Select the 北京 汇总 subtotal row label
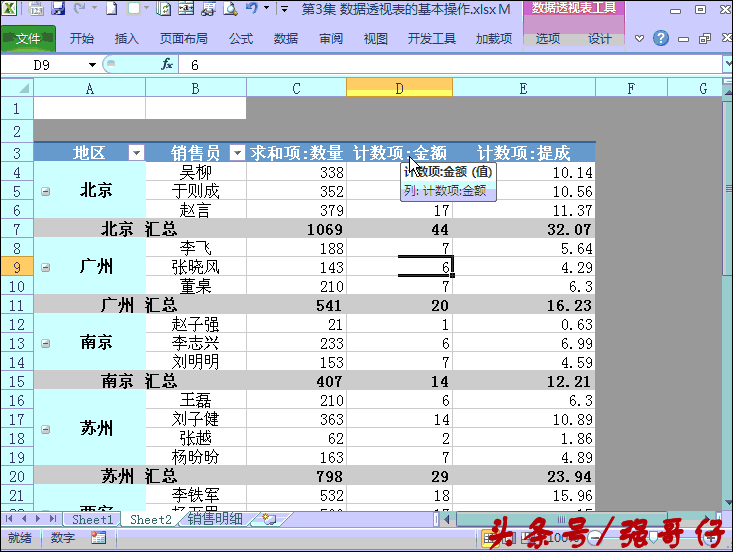The width and height of the screenshot is (733, 552). coord(139,229)
